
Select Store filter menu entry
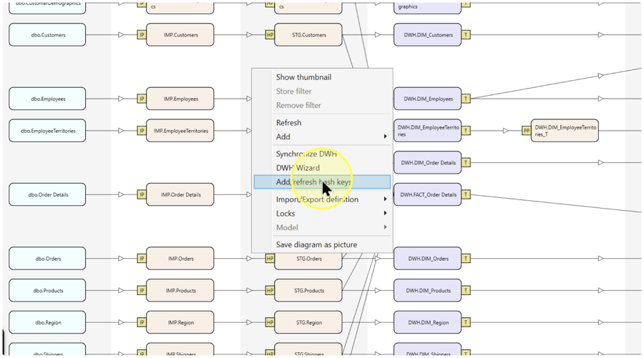click(x=322, y=91)
